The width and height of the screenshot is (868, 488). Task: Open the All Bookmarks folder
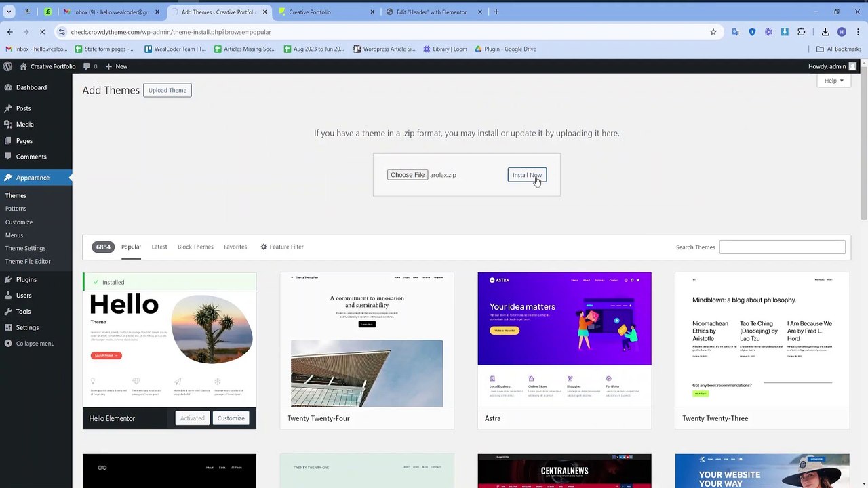(839, 49)
